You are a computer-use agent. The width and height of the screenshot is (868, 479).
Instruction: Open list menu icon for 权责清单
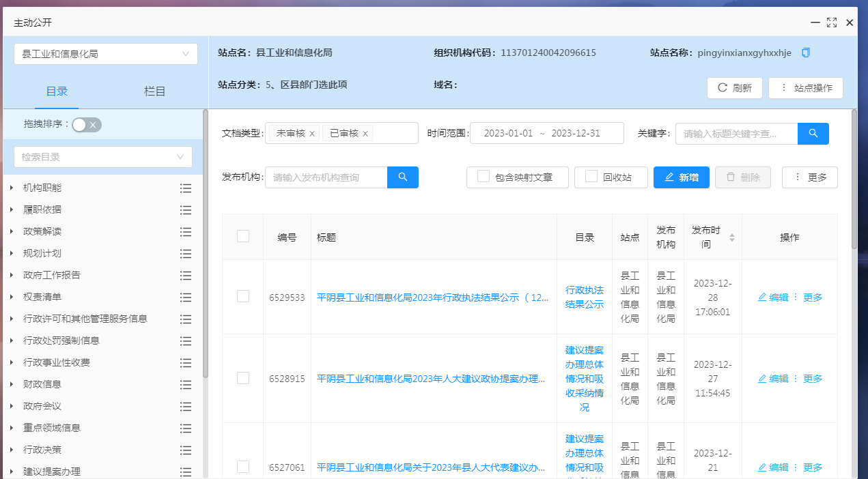click(x=186, y=297)
